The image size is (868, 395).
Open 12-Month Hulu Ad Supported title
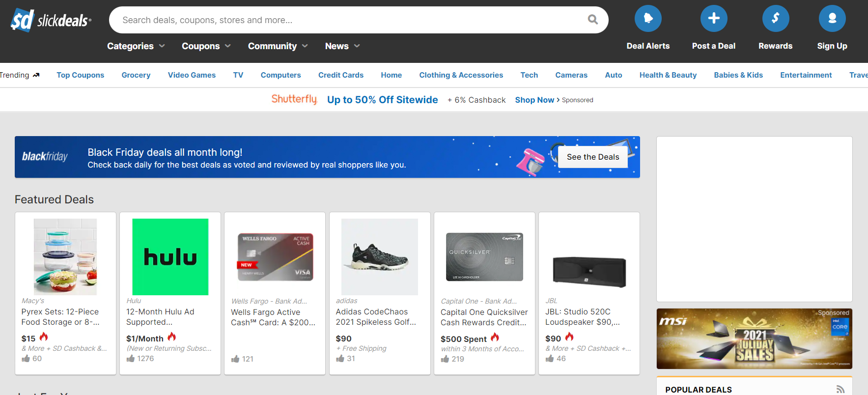(x=160, y=317)
